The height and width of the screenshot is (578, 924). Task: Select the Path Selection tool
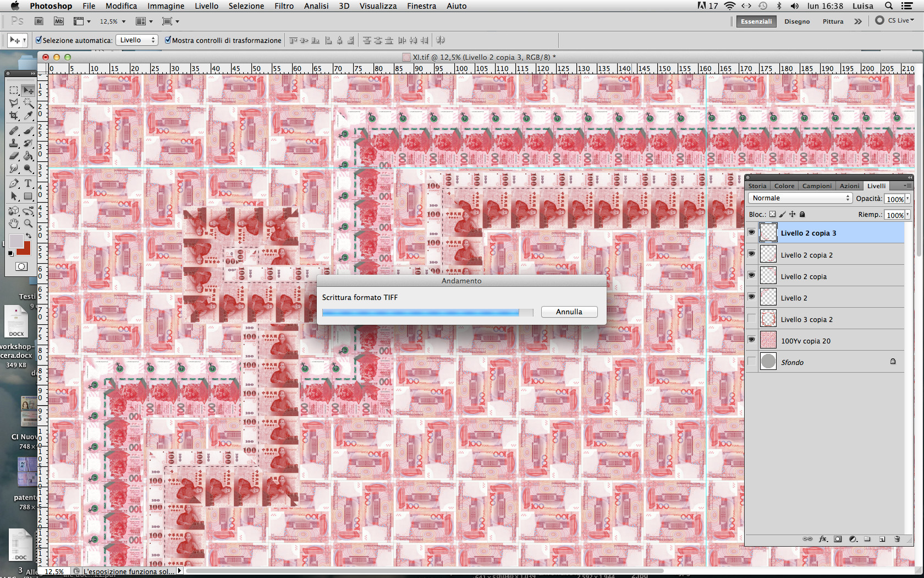click(14, 197)
